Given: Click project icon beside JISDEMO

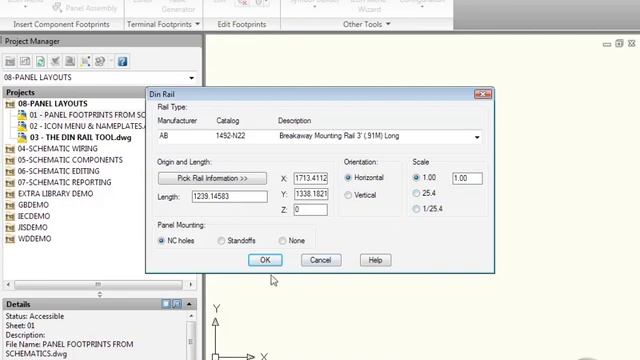Looking at the screenshot, I should [10, 228].
